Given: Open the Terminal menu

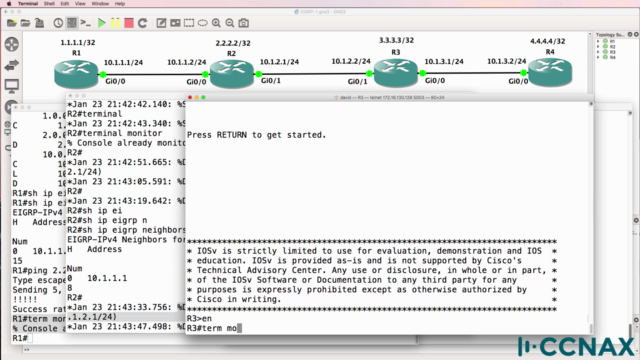Looking at the screenshot, I should [x=28, y=4].
